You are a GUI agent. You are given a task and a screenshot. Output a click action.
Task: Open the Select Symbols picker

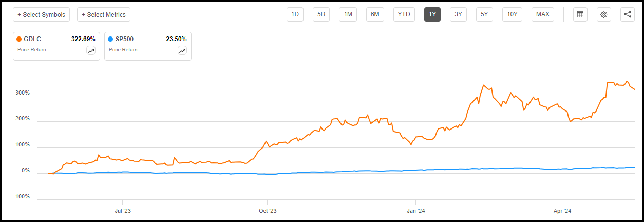42,14
